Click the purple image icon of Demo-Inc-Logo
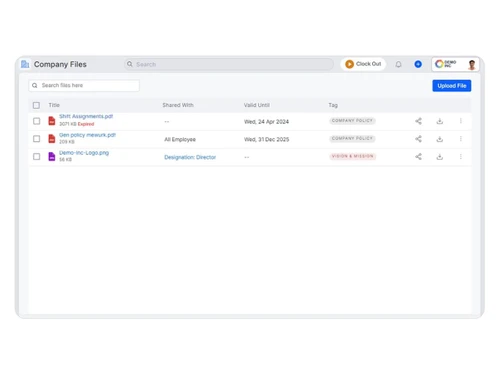500x375 pixels. [52, 156]
